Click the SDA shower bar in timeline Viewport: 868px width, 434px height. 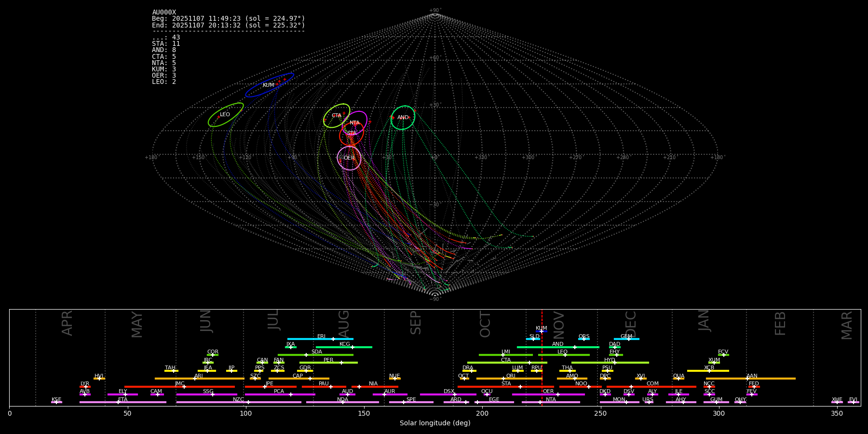pos(315,355)
